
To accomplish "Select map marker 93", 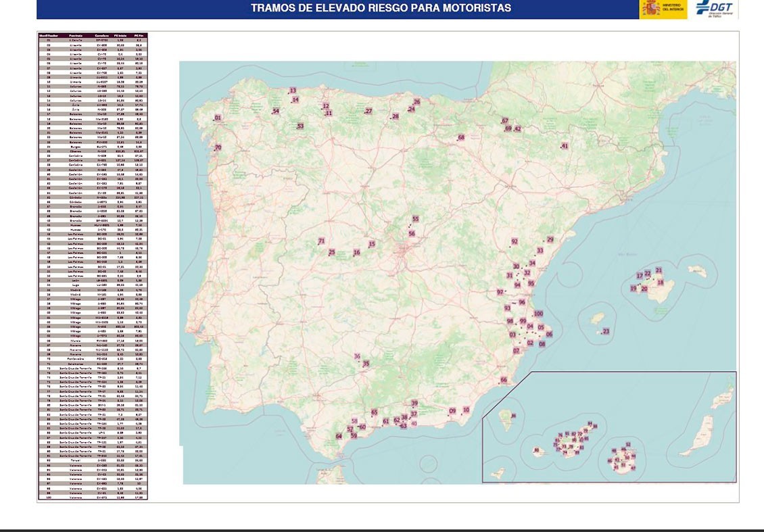I will tap(508, 308).
